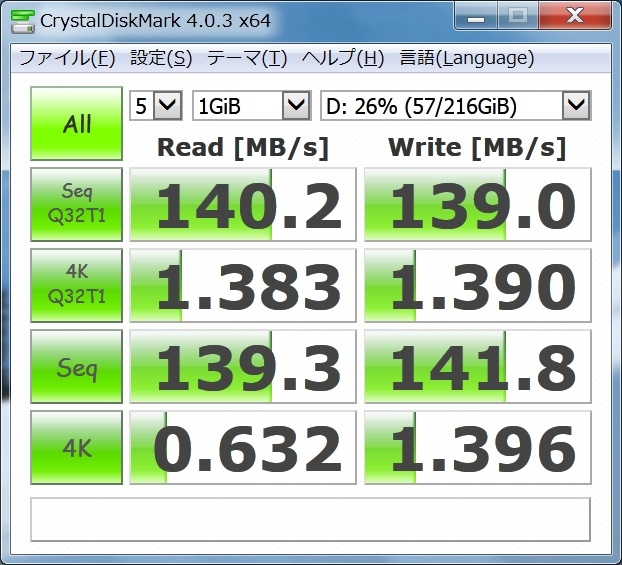Minimize the CrystalDiskMark window
This screenshot has width=622, height=565.
(476, 16)
